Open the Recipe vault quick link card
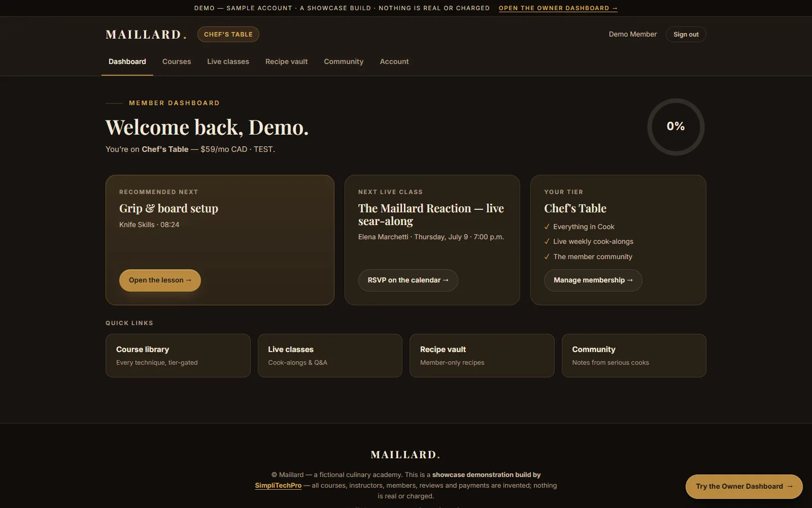The width and height of the screenshot is (812, 508). (482, 356)
